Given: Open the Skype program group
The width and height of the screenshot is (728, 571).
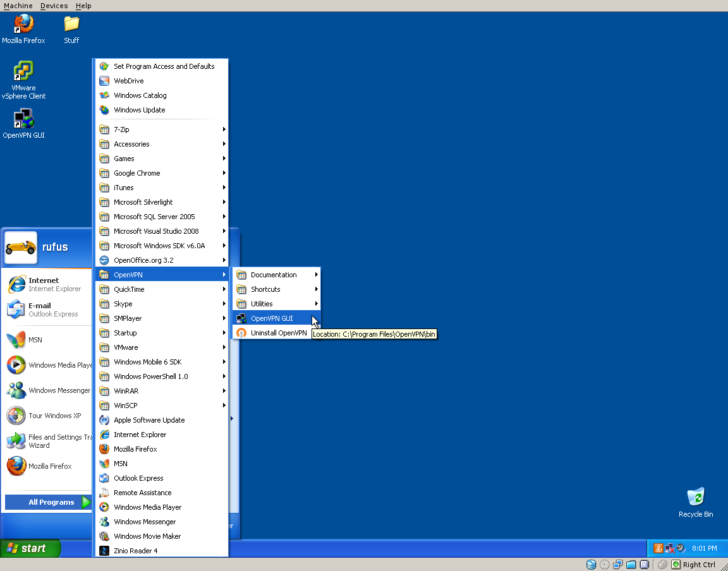Looking at the screenshot, I should pyautogui.click(x=162, y=304).
